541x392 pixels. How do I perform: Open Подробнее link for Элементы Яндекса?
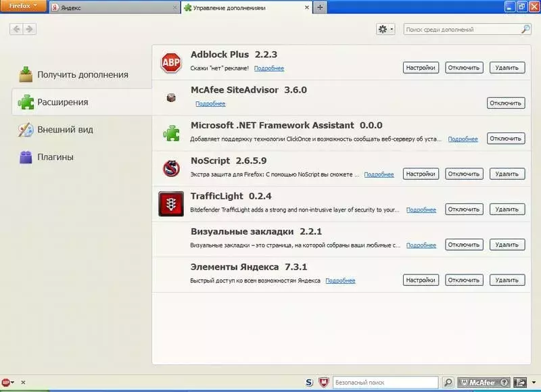pos(340,280)
